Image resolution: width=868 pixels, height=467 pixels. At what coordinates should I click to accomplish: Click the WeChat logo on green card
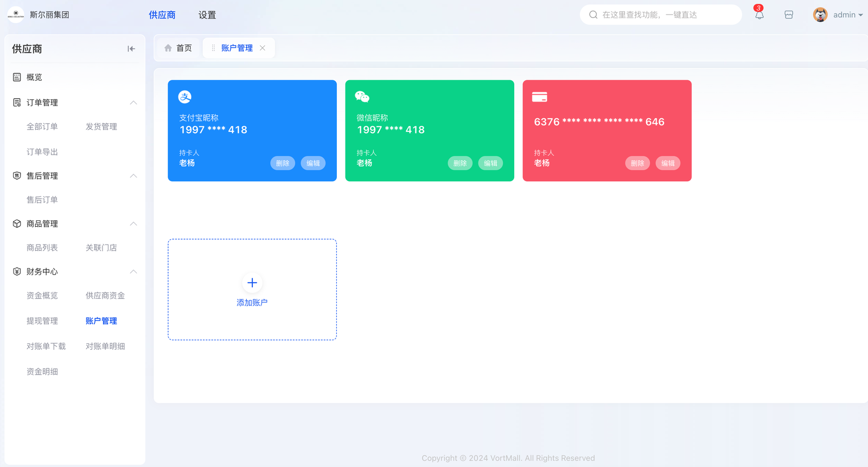(x=362, y=97)
